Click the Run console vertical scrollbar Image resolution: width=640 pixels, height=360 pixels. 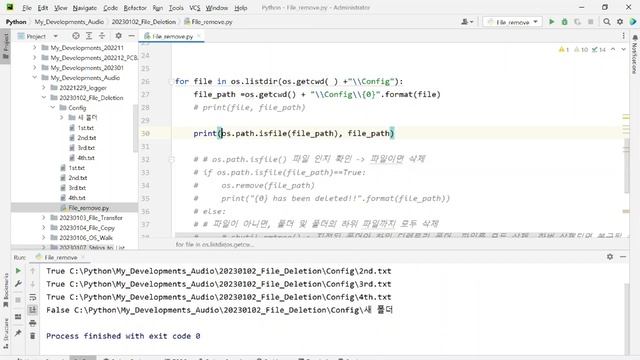click(x=627, y=318)
